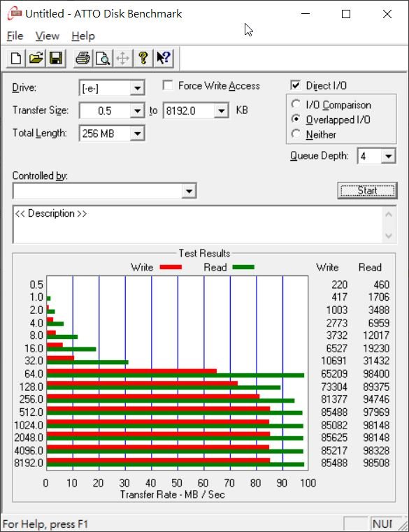Click the Open folder toolbar icon

point(36,58)
